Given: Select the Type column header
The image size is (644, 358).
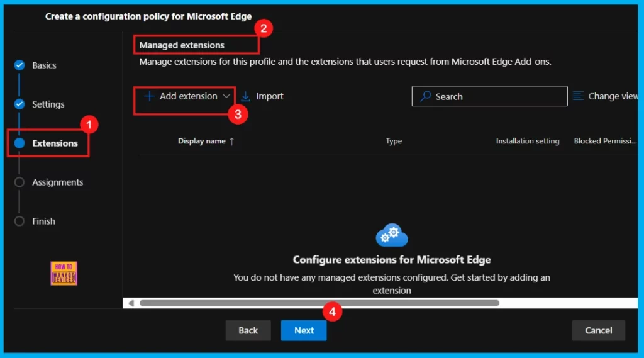Looking at the screenshot, I should 394,141.
